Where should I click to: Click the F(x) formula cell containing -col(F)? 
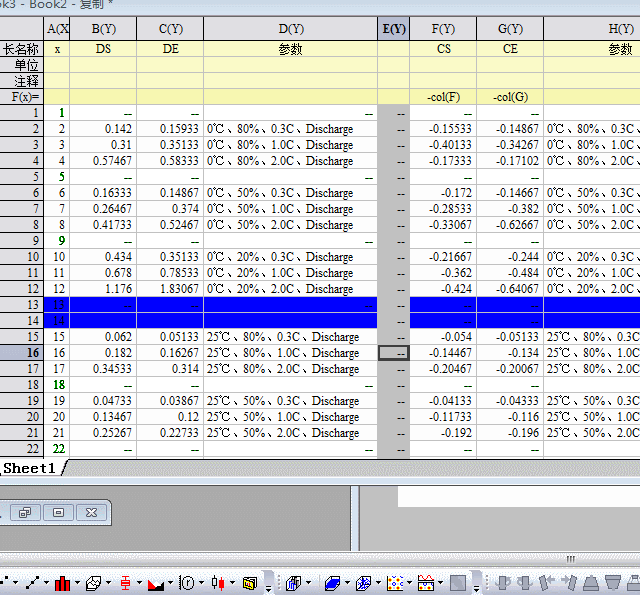click(442, 97)
